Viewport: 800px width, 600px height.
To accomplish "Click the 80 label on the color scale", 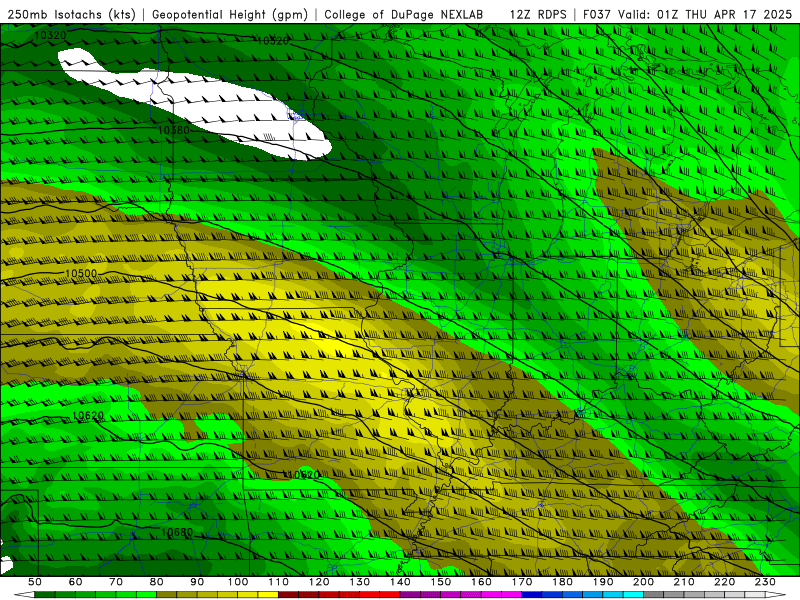I will (x=157, y=582).
